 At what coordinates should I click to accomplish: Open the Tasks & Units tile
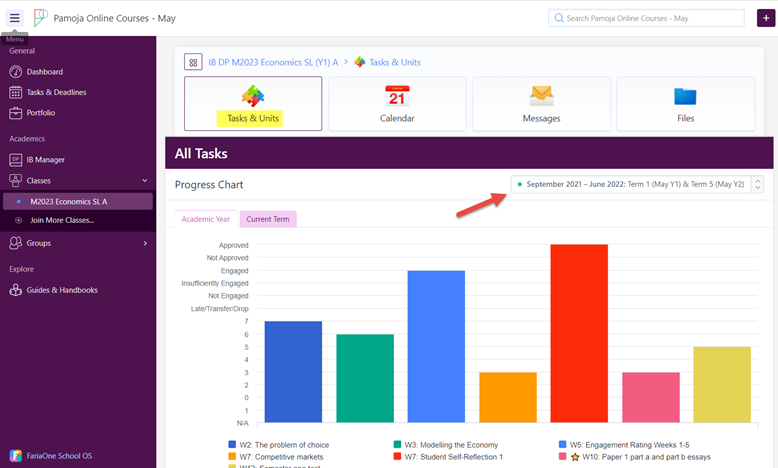[x=253, y=103]
